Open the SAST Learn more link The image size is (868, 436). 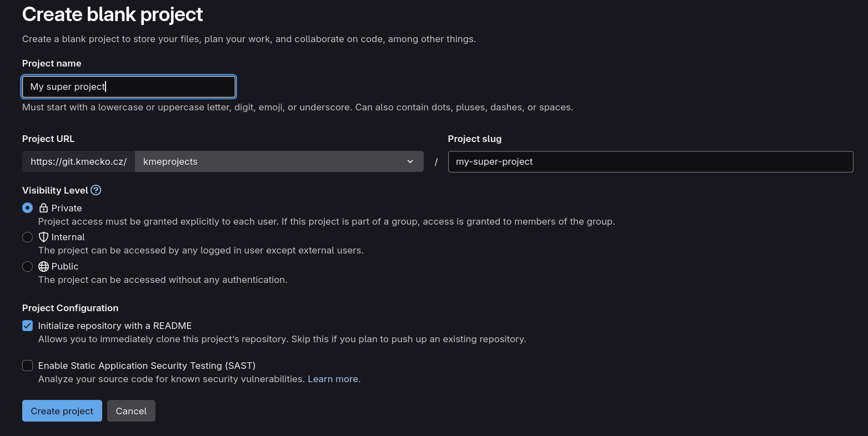coord(333,379)
